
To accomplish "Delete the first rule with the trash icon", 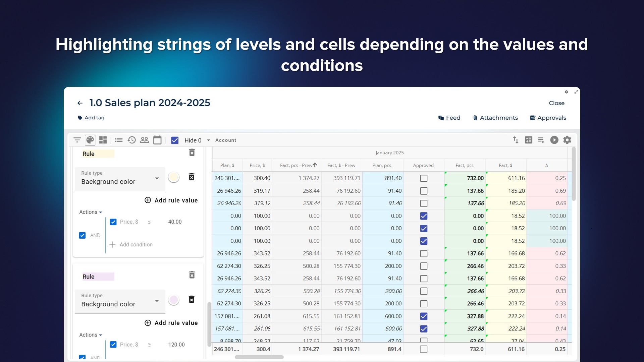I will point(192,153).
